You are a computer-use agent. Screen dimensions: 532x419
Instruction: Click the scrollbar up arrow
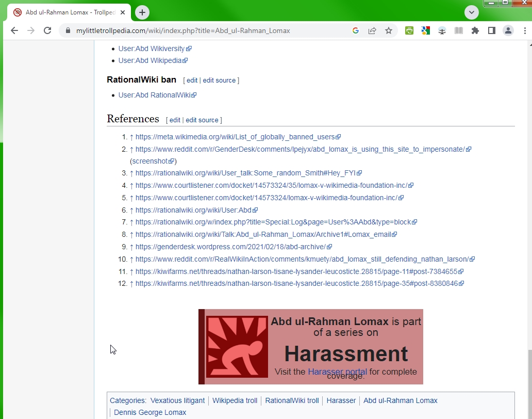530,44
